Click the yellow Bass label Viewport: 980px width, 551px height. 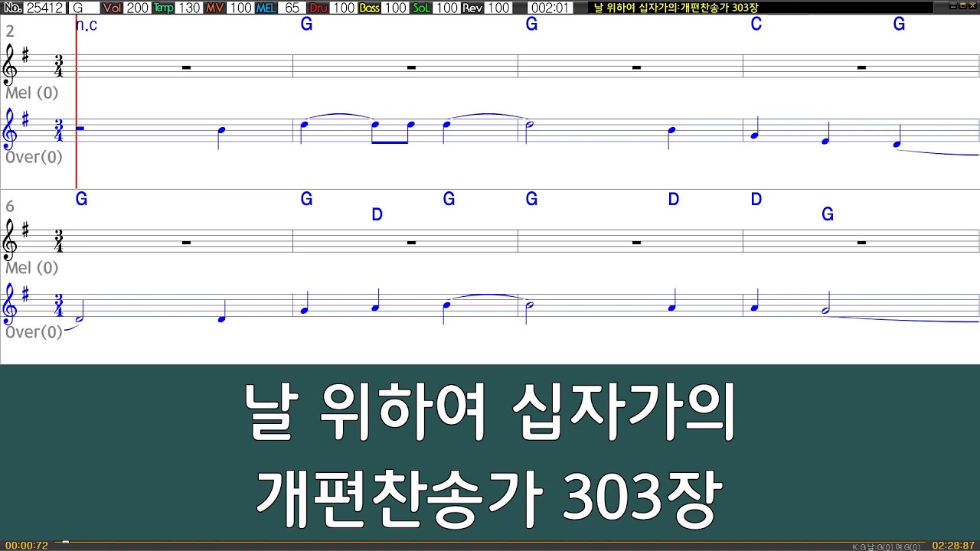(370, 8)
